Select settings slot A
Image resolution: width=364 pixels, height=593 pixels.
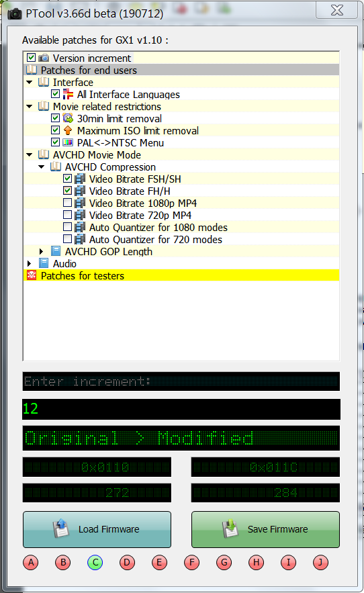[x=31, y=563]
